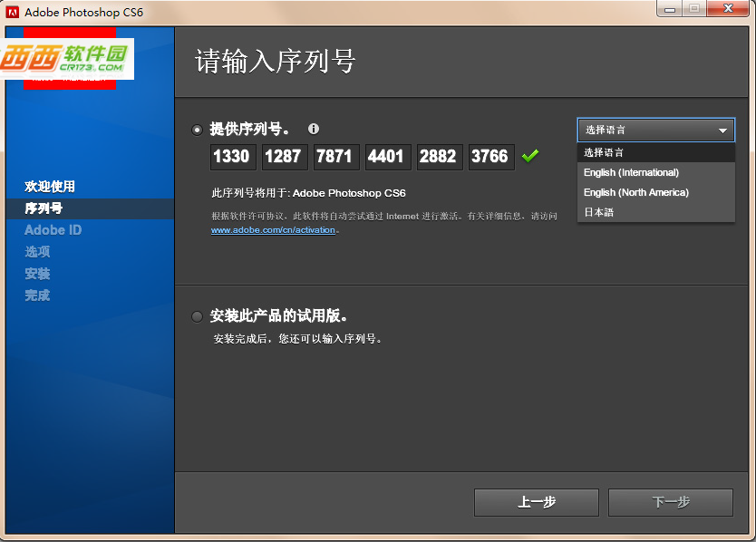Minimize the Adobe Photoshop CS6 installer window
756x542 pixels.
[x=669, y=9]
